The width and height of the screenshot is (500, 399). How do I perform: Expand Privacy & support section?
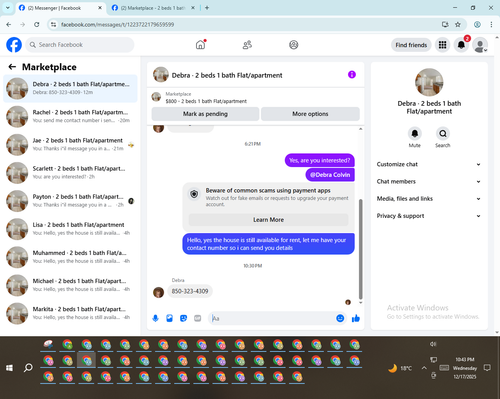(x=429, y=216)
